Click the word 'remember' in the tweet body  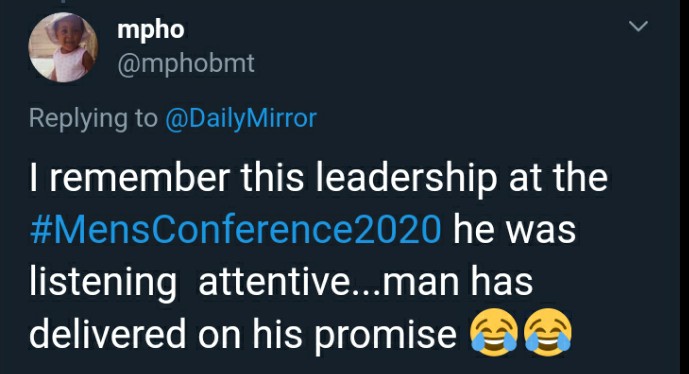[140, 177]
